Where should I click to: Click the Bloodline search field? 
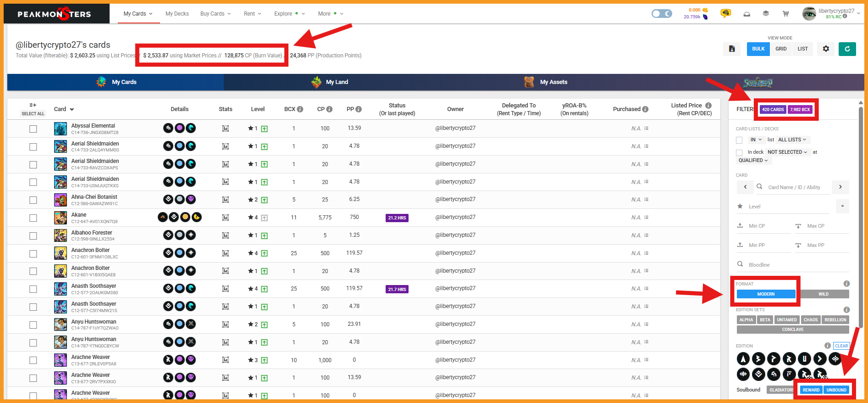click(x=792, y=265)
